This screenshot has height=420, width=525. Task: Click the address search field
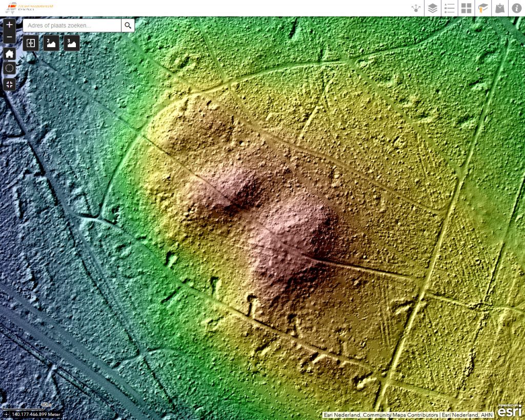point(72,25)
